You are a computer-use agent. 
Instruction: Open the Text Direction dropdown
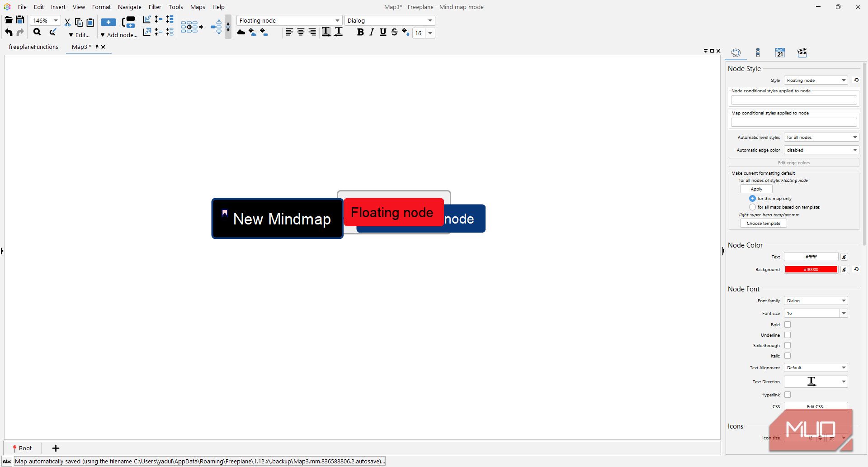(x=816, y=381)
